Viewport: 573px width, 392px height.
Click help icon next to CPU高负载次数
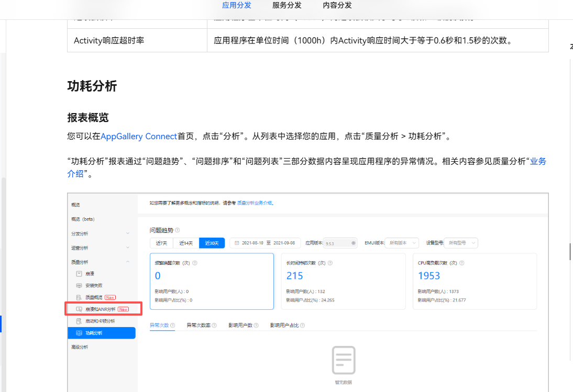(x=461, y=263)
